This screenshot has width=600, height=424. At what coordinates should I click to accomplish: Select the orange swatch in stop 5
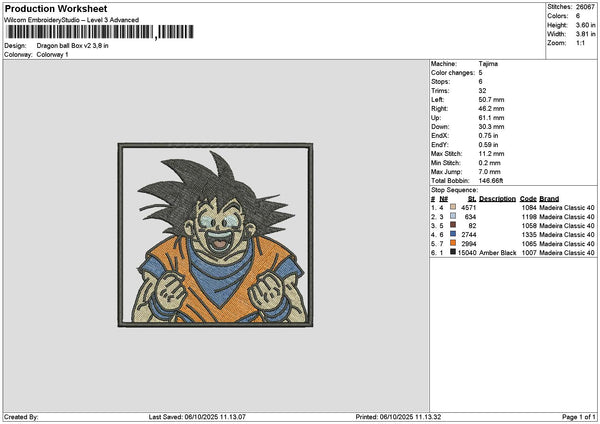point(453,243)
